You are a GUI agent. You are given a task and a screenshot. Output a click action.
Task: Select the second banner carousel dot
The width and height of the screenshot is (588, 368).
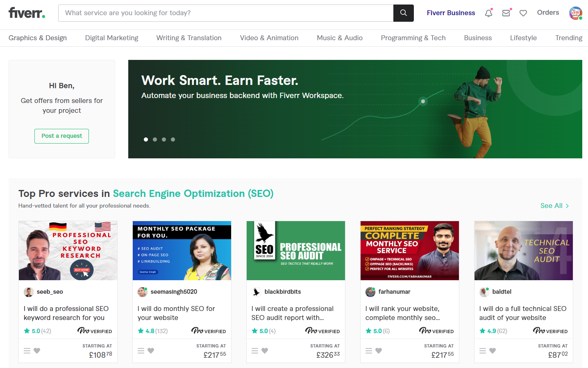click(x=155, y=139)
